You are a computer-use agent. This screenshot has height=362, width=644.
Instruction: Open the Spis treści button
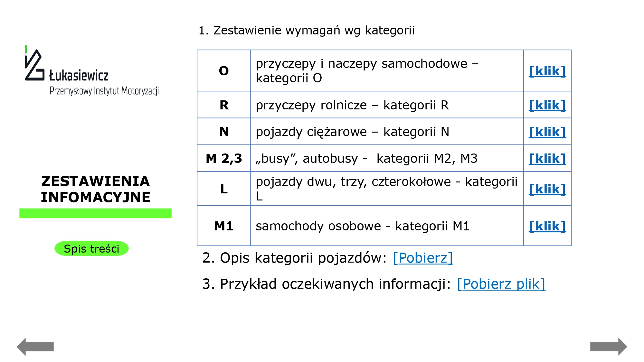91,248
